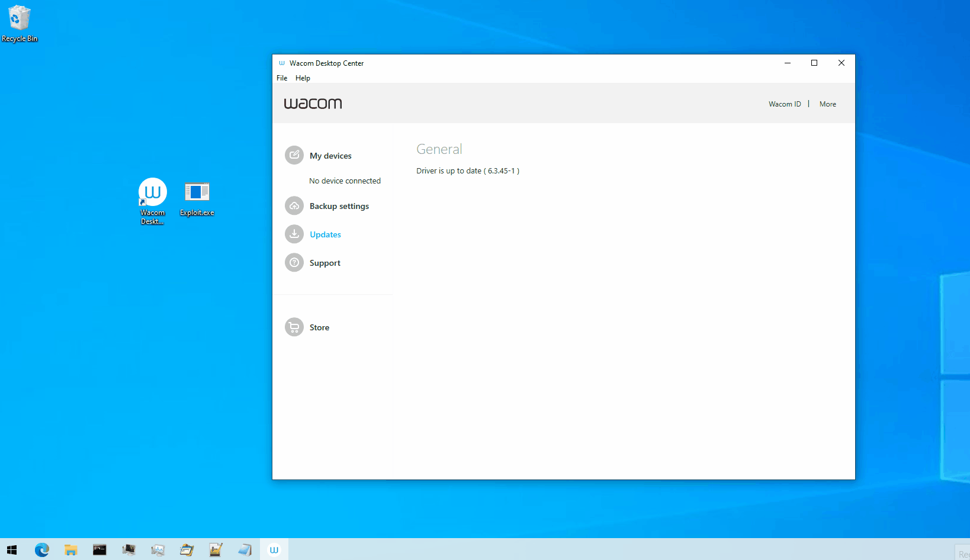Click the Backup settings cloud icon

[294, 205]
